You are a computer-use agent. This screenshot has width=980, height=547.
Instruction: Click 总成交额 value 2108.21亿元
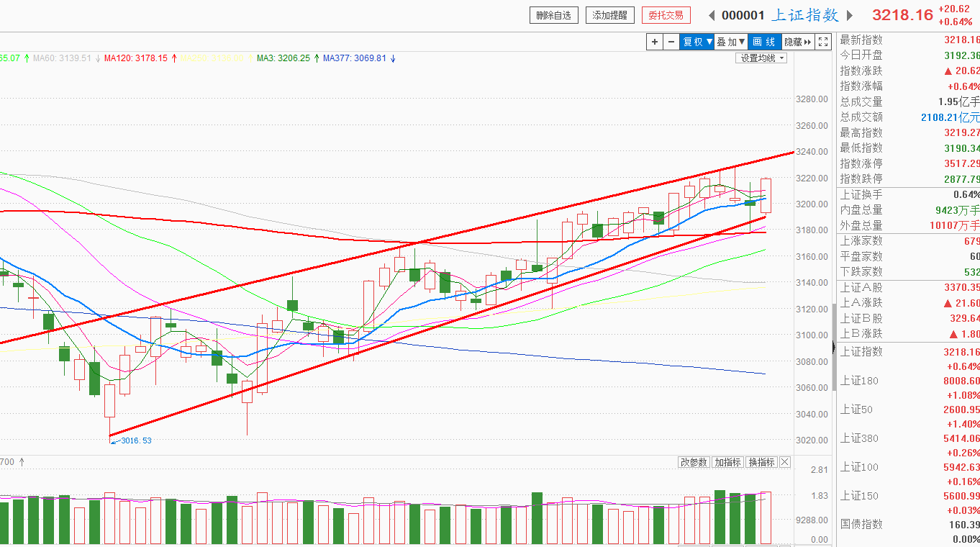[950, 117]
